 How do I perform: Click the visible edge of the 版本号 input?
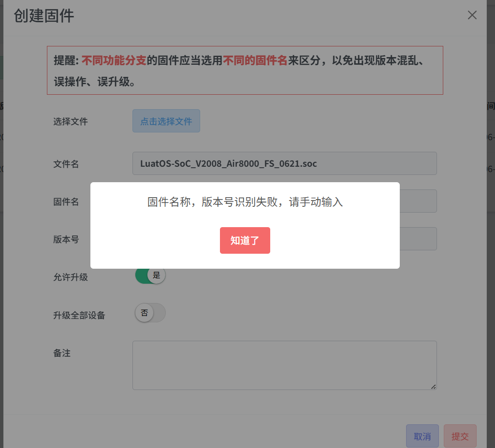(418, 239)
